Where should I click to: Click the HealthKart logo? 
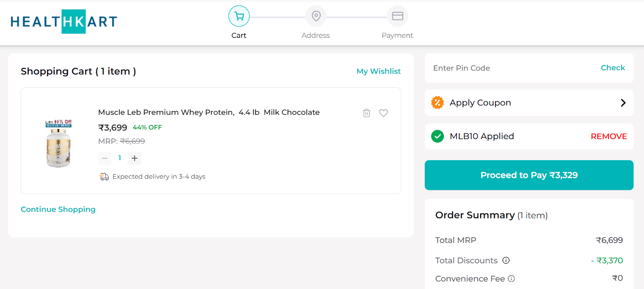point(64,21)
